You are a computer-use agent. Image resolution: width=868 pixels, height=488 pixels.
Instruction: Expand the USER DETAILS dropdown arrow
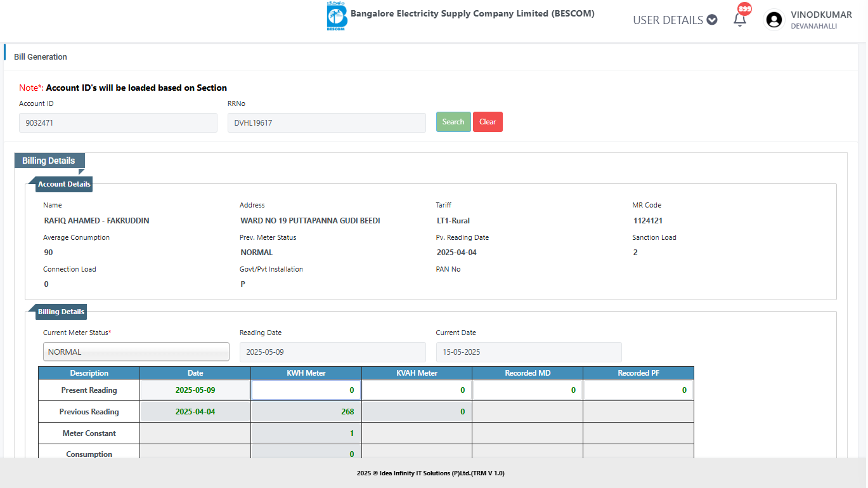tap(712, 20)
